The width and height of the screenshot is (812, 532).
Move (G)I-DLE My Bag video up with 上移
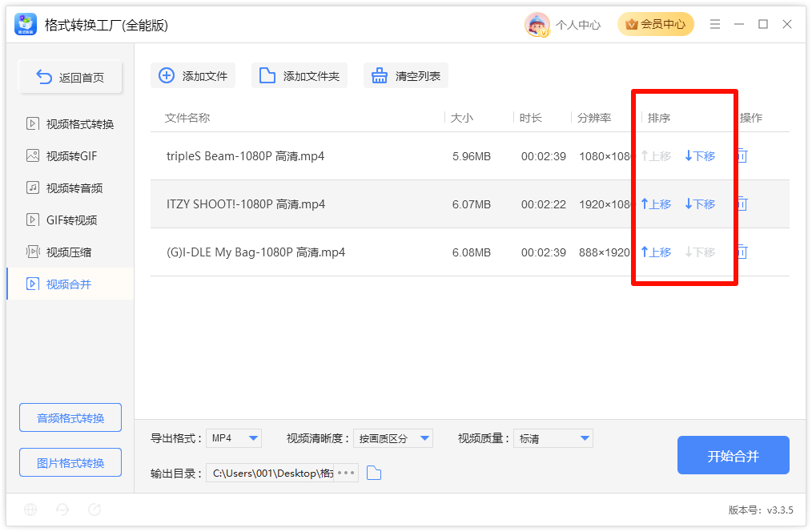(656, 252)
